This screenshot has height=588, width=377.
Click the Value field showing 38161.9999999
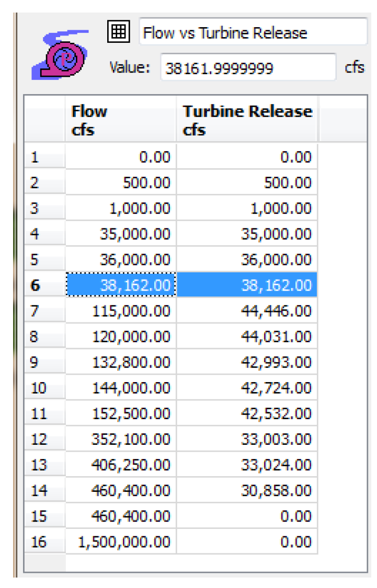(248, 67)
